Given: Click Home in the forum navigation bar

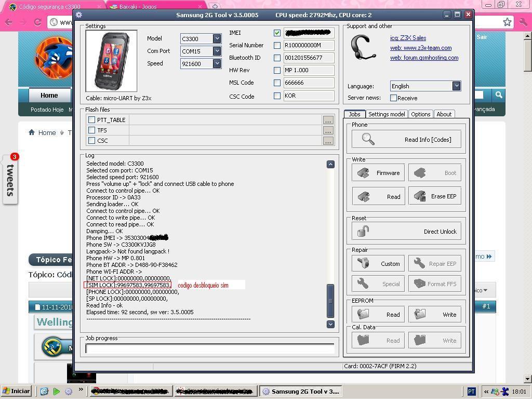Looking at the screenshot, I should point(49,96).
